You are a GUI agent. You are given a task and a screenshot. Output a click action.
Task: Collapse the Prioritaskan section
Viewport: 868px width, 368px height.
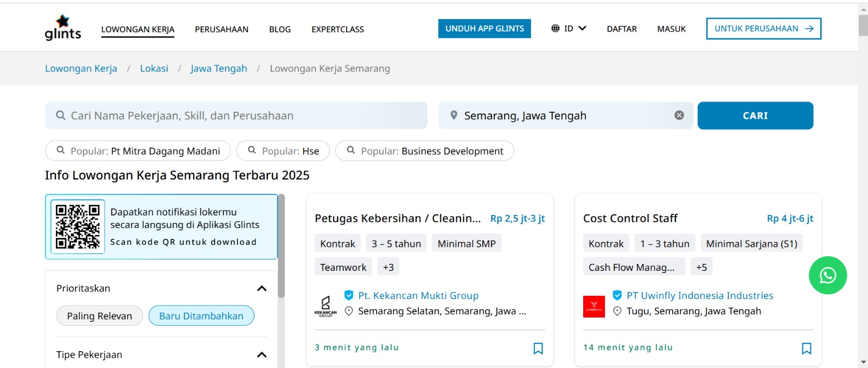pyautogui.click(x=261, y=288)
